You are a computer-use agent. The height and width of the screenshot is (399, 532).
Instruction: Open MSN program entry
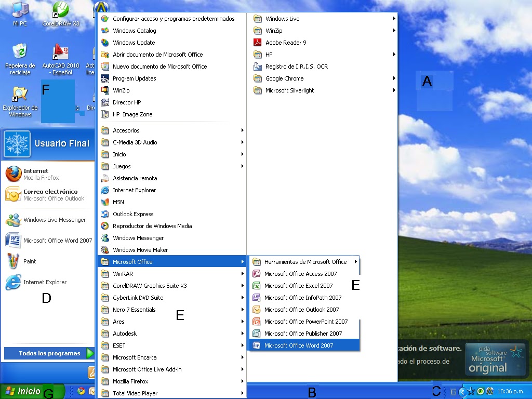[172, 202]
